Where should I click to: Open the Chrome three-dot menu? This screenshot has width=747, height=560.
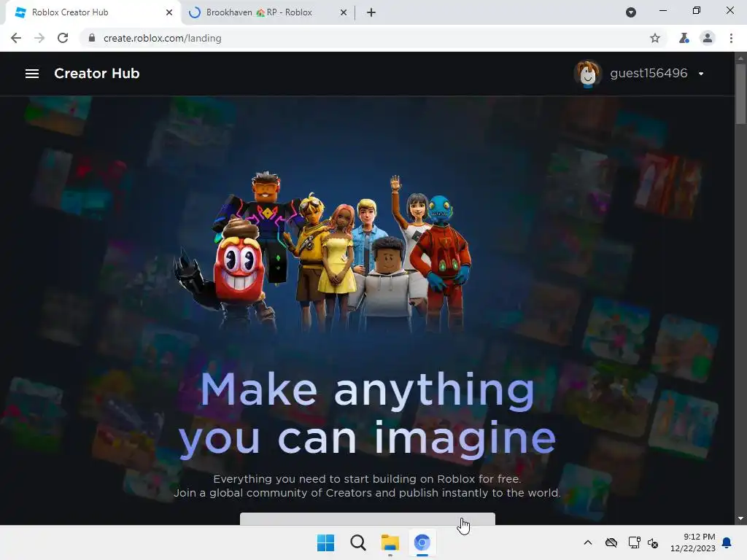[731, 38]
